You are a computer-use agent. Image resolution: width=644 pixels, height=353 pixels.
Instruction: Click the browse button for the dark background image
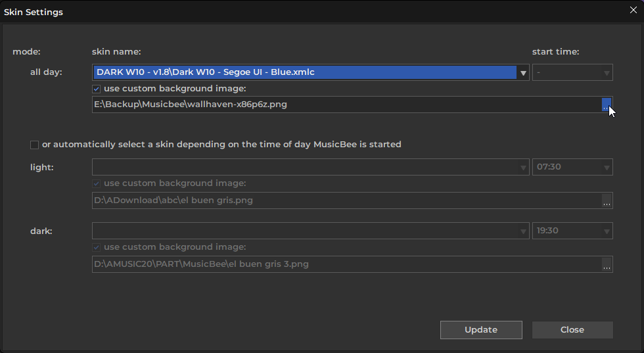[607, 264]
